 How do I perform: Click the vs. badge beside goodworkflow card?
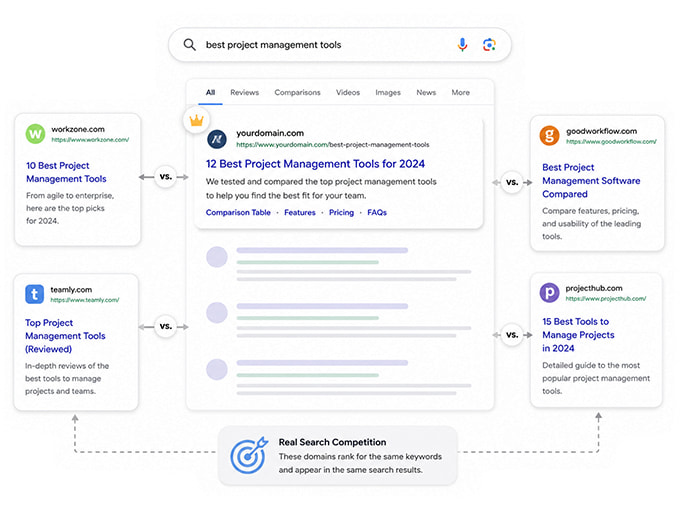pyautogui.click(x=512, y=182)
